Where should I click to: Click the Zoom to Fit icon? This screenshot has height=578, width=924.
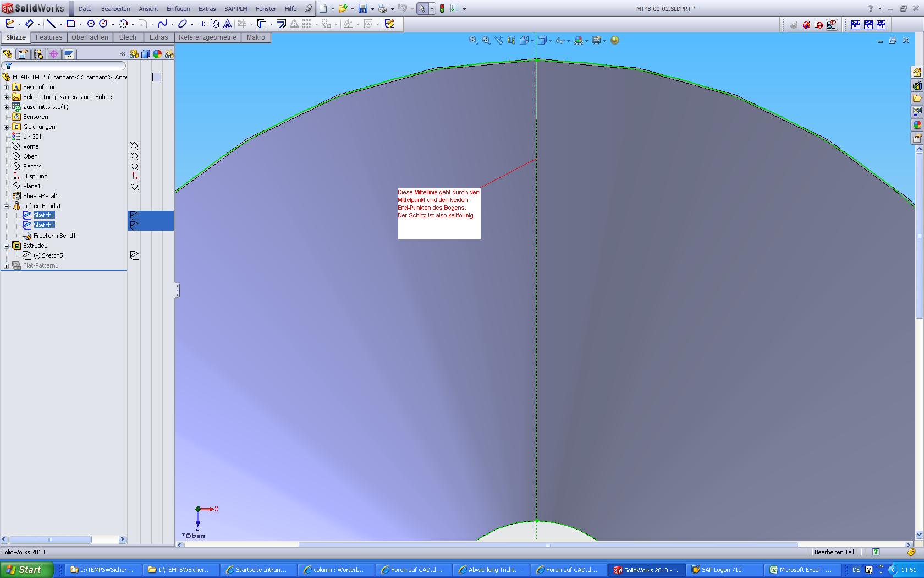(x=473, y=40)
